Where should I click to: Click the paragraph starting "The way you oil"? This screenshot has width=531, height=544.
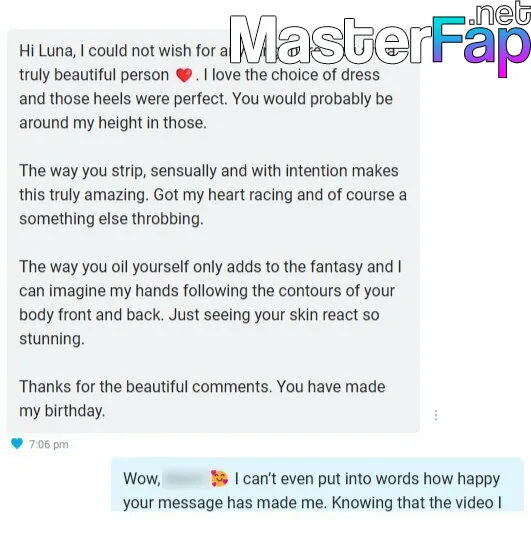(x=210, y=303)
